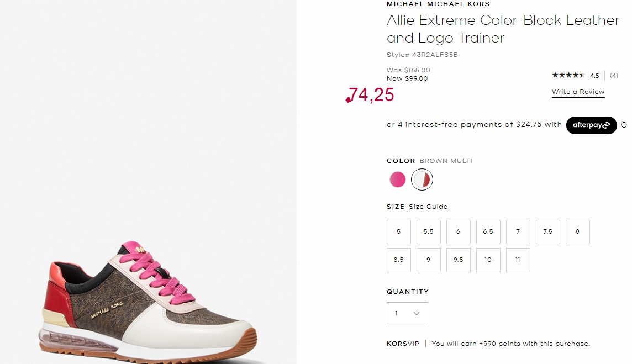Open the review count (4)
This screenshot has width=632, height=364.
pos(613,75)
